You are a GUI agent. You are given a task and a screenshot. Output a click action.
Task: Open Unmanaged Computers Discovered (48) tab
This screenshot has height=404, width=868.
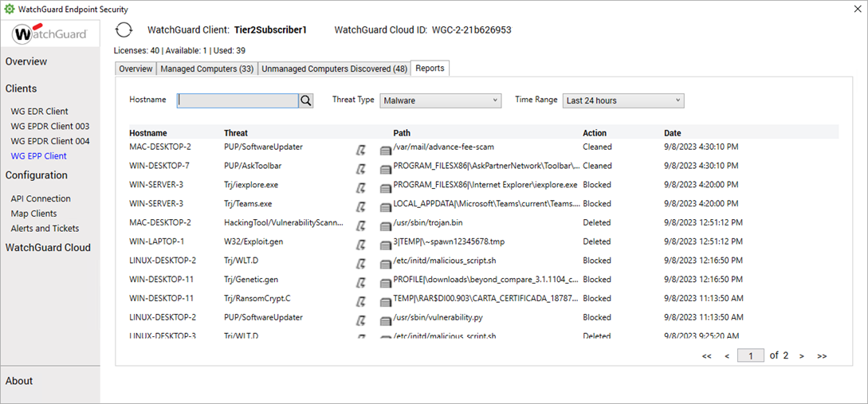334,69
